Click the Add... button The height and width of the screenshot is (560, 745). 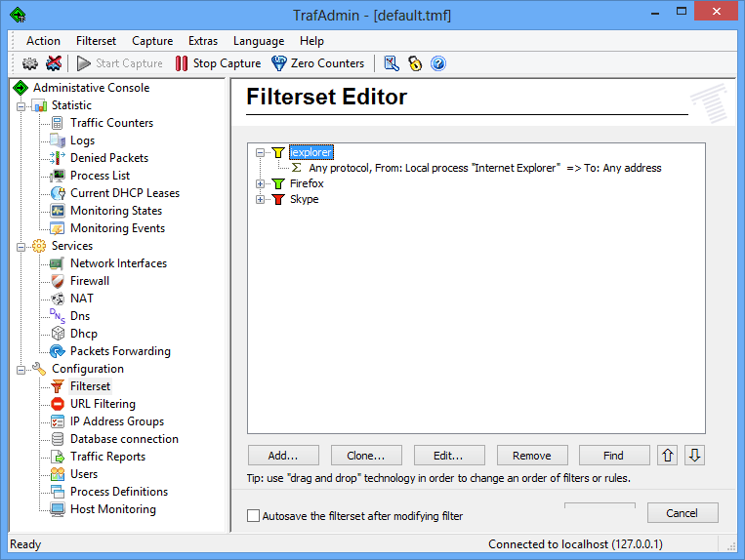283,456
